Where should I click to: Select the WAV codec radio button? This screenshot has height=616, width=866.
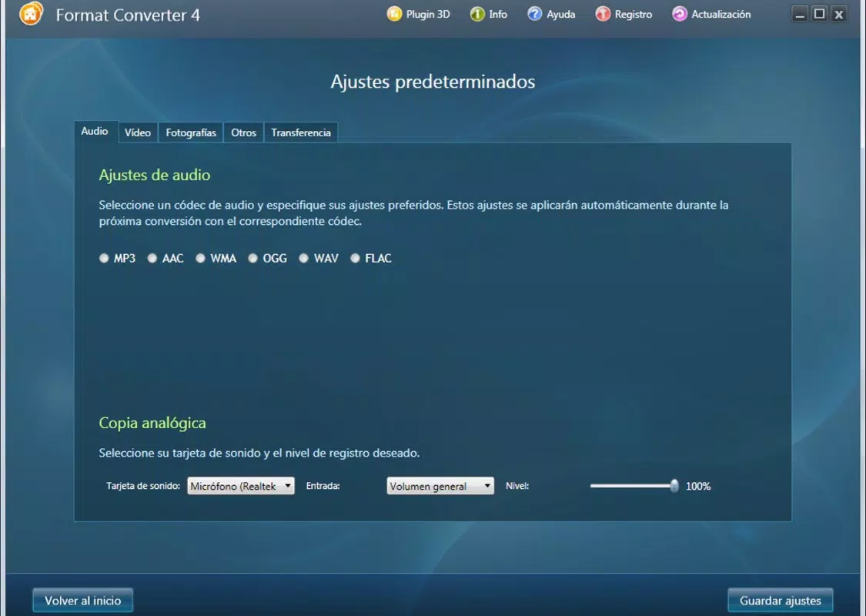pyautogui.click(x=303, y=258)
